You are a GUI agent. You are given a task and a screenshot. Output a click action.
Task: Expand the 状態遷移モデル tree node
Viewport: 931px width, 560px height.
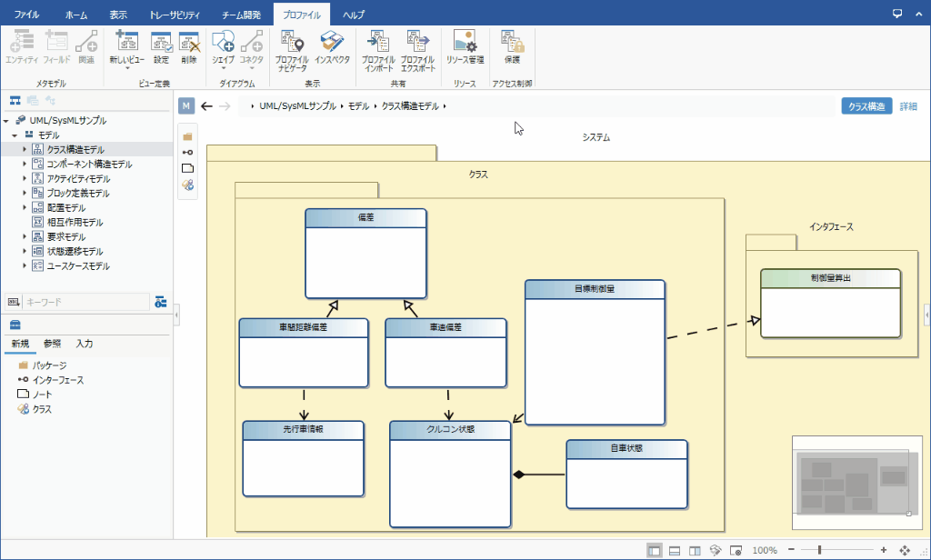coord(25,252)
